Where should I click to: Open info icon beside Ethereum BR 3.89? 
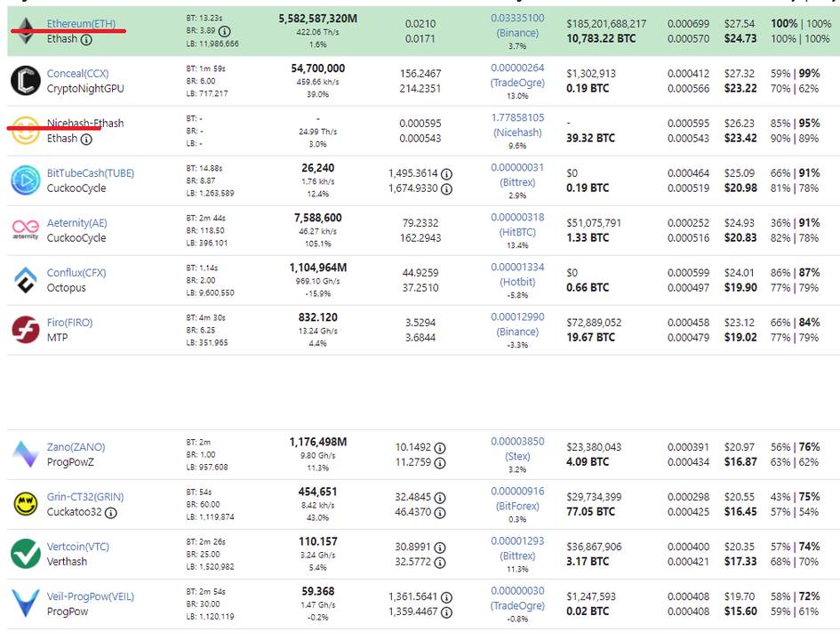point(225,31)
